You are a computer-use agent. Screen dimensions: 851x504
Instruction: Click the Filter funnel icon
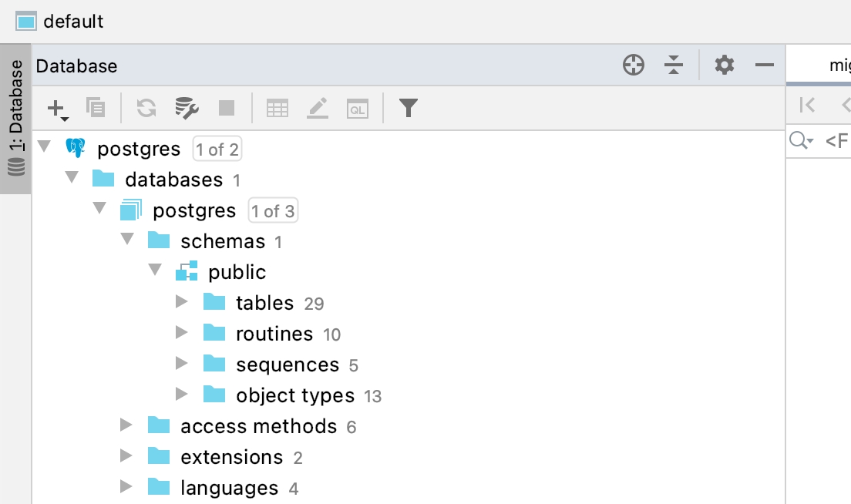pos(409,108)
